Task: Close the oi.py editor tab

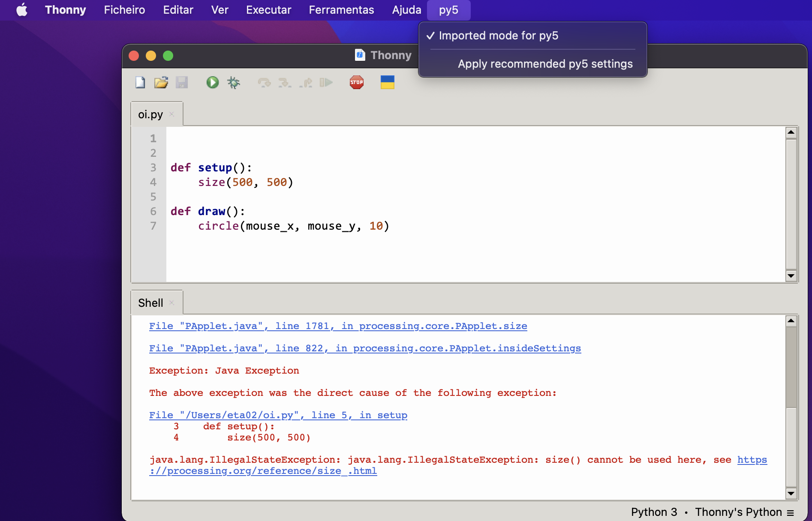Action: click(x=171, y=114)
